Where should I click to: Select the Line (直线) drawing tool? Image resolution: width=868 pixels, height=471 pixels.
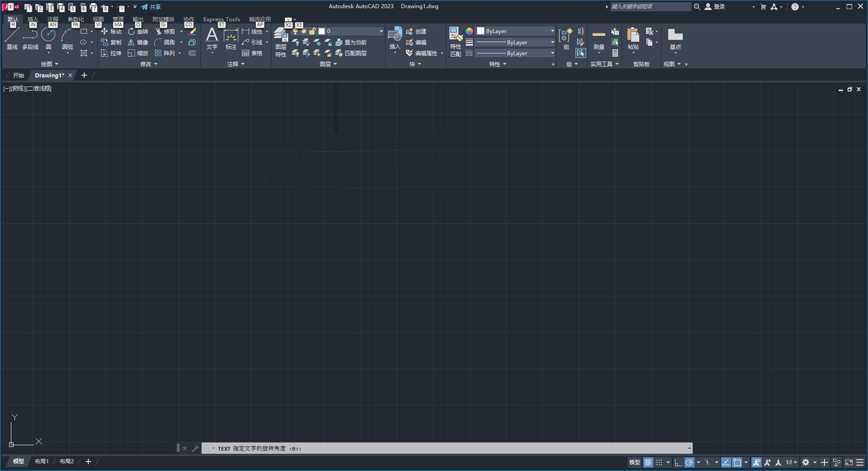[12, 38]
